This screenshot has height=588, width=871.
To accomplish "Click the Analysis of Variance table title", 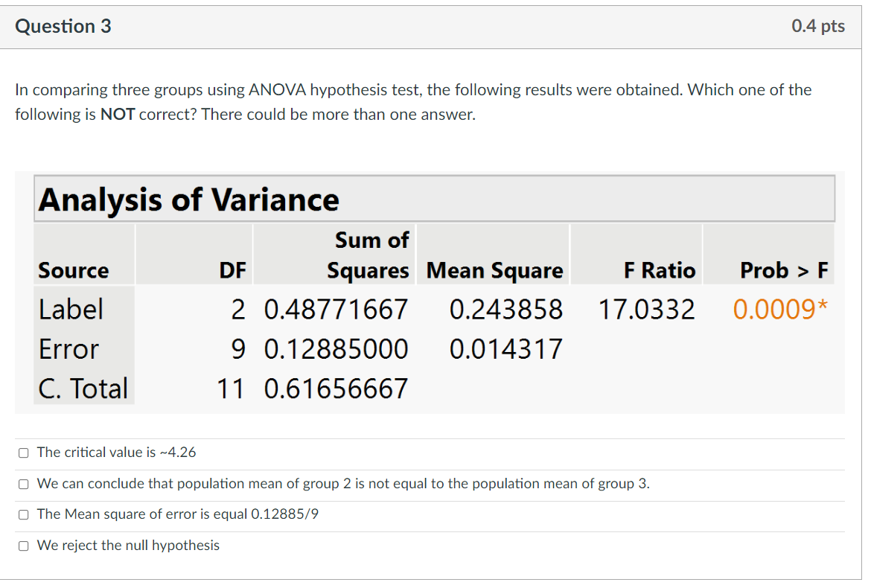I will [x=190, y=199].
